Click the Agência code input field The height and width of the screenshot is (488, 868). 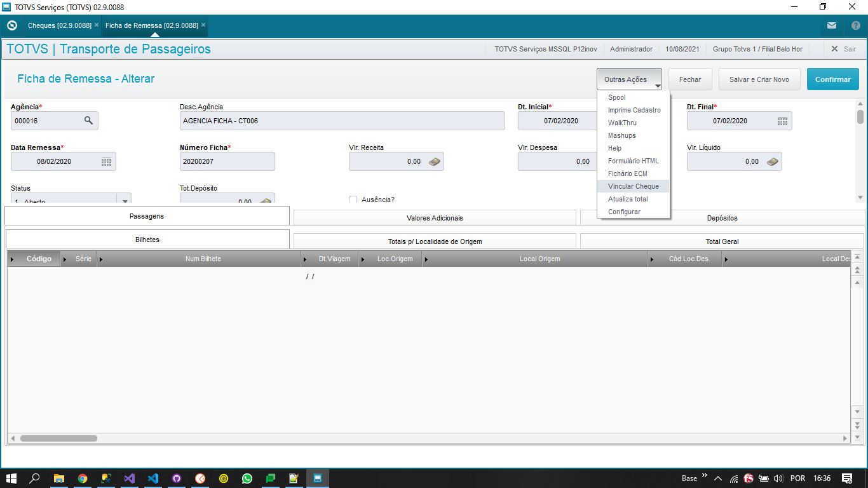point(55,121)
